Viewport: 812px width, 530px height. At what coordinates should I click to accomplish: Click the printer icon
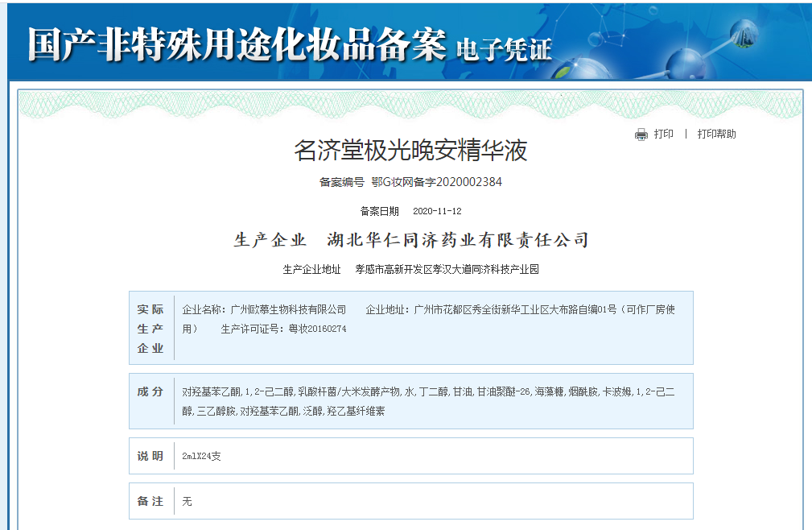click(641, 135)
